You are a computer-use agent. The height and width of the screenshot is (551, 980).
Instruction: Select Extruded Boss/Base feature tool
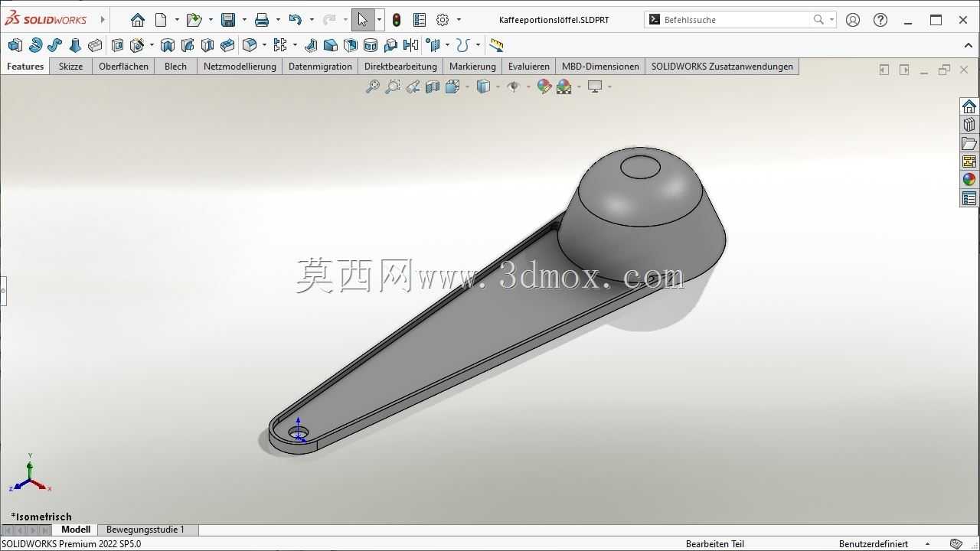tap(15, 45)
